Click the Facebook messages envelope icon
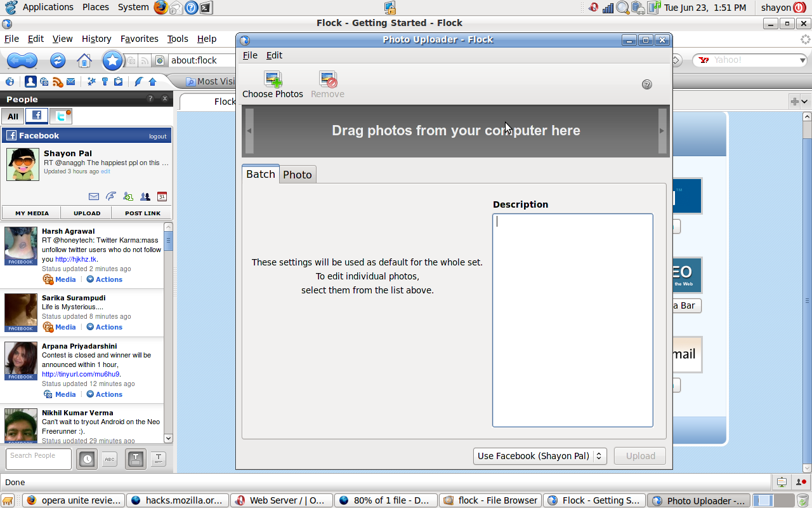Image resolution: width=812 pixels, height=508 pixels. point(93,197)
